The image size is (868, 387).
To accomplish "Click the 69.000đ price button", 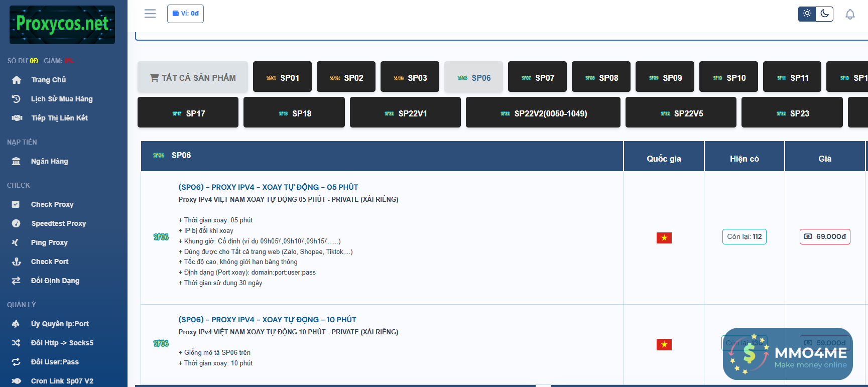I will click(x=825, y=236).
